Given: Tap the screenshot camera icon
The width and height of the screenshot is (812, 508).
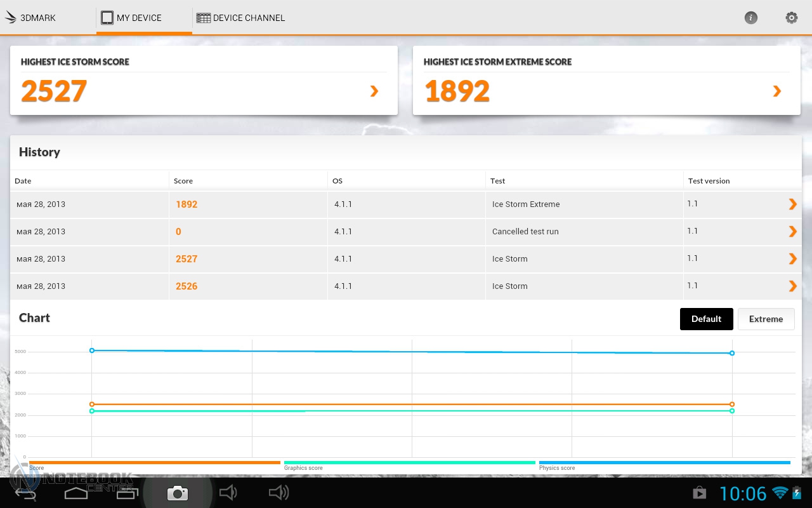Looking at the screenshot, I should (x=177, y=493).
